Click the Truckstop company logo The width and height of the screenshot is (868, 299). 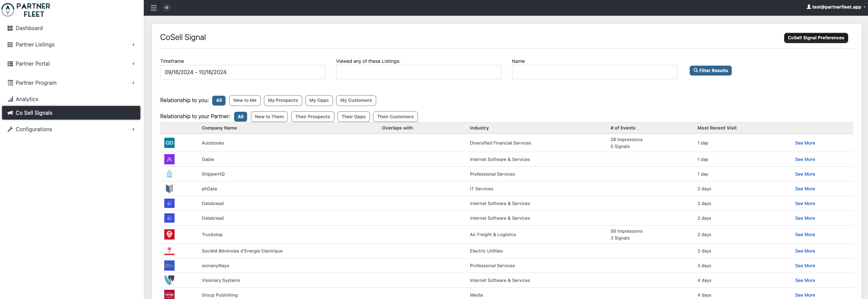tap(169, 234)
